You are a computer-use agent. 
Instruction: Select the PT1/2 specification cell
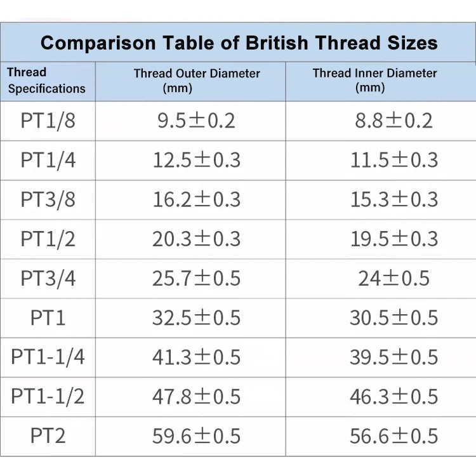pyautogui.click(x=48, y=239)
